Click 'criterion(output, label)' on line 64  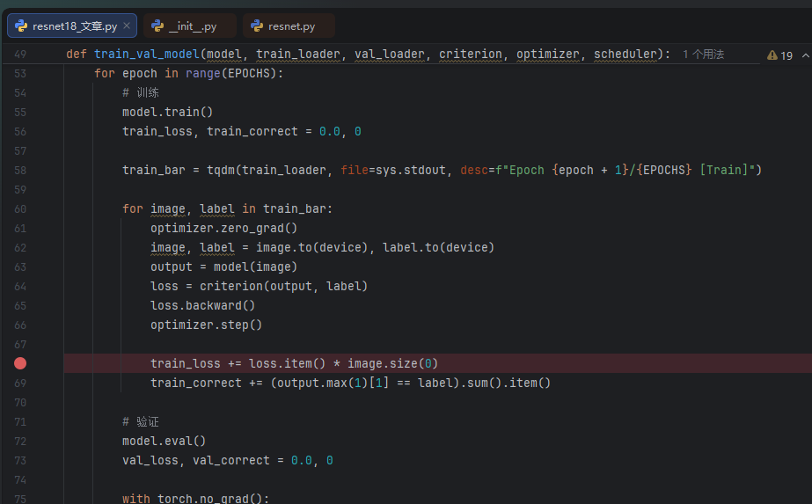tap(283, 286)
